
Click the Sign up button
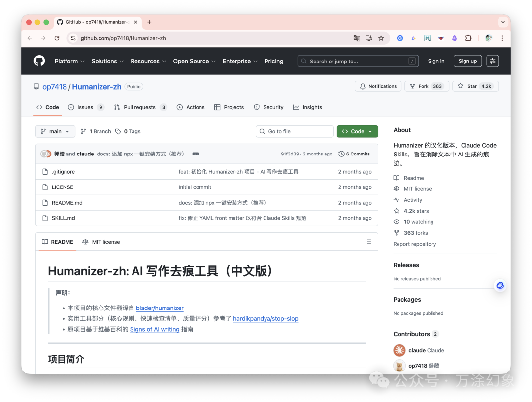point(467,61)
